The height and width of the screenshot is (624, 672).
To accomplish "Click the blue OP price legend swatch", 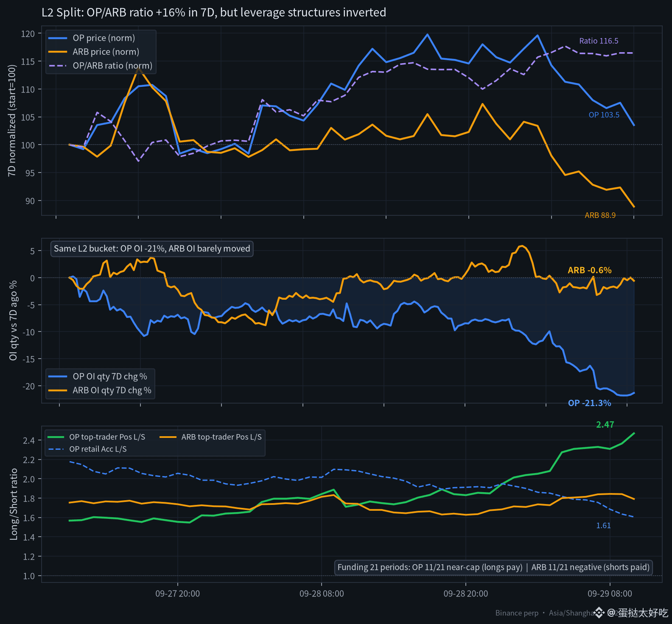I will point(58,38).
